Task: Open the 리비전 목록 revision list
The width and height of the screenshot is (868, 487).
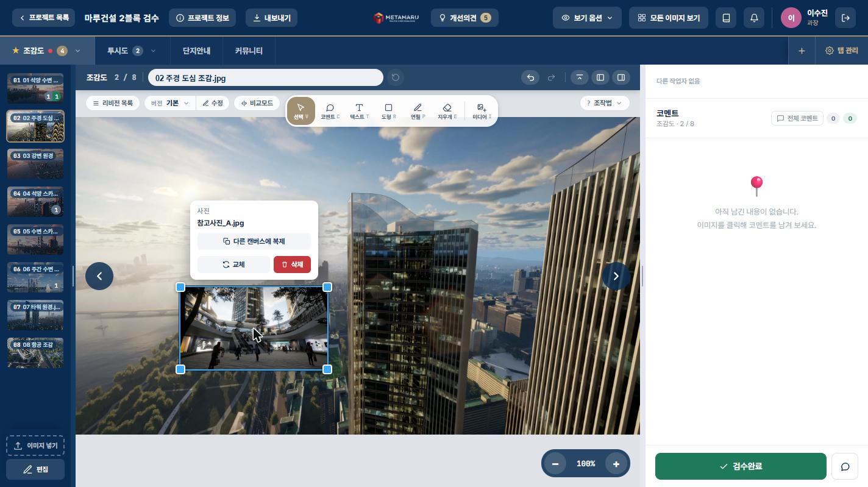Action: [x=113, y=103]
